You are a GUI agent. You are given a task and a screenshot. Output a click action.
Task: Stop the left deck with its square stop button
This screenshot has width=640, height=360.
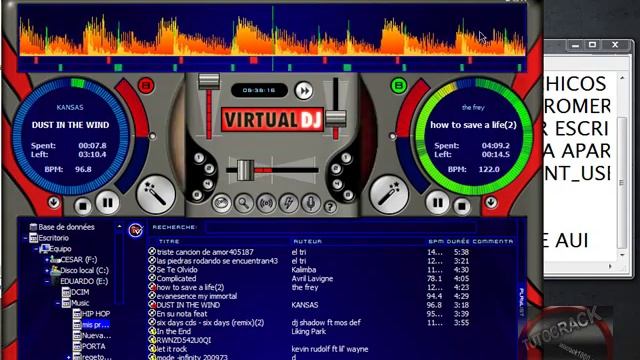pos(83,206)
